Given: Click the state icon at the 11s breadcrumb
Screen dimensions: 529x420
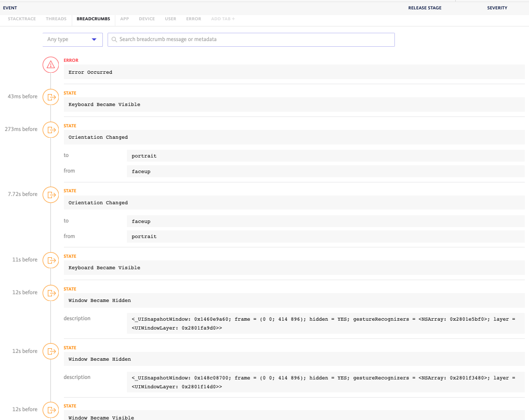Looking at the screenshot, I should (50, 260).
